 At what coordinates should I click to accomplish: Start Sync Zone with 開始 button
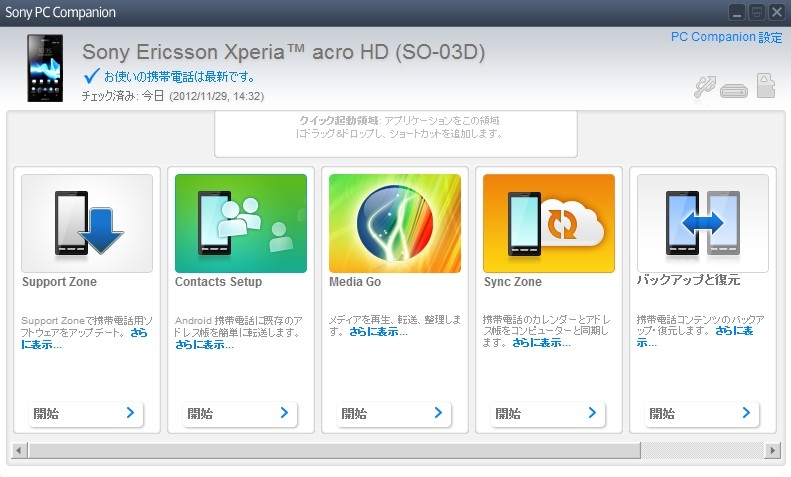pyautogui.click(x=547, y=413)
